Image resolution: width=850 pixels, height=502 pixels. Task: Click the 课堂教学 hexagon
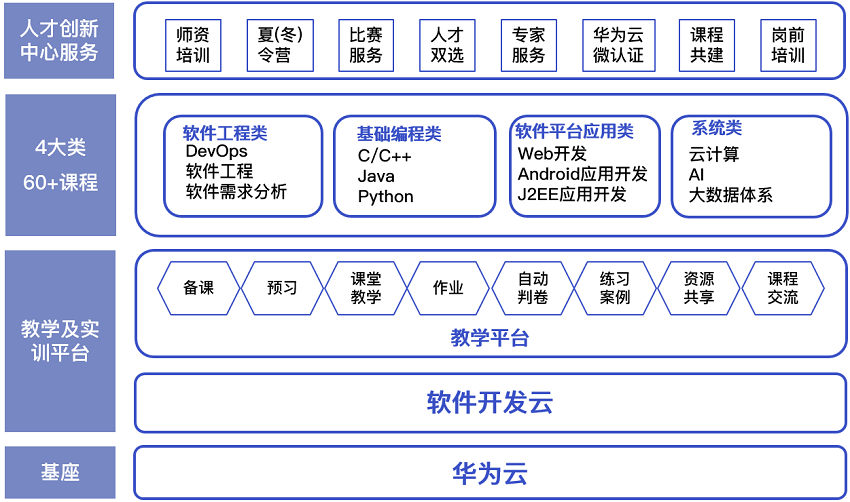click(366, 288)
